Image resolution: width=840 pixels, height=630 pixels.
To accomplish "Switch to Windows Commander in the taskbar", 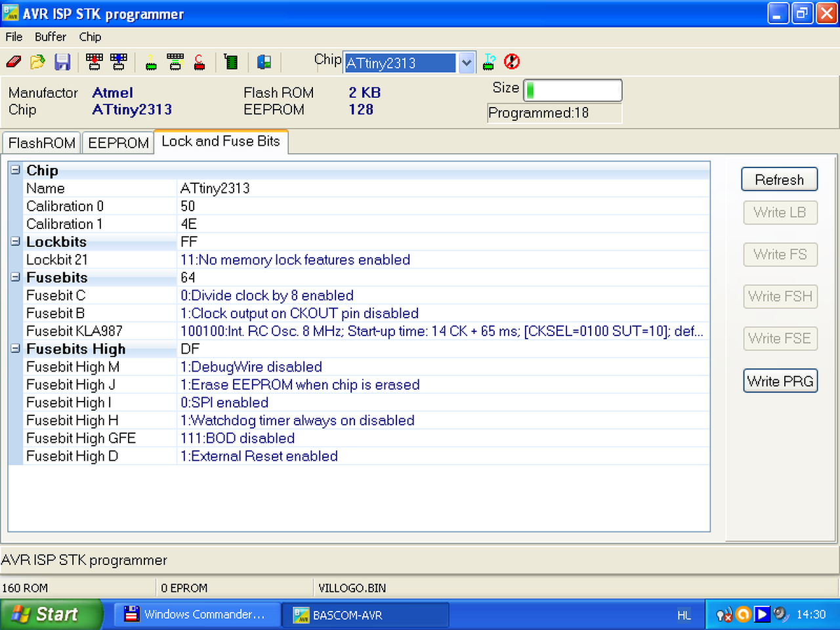I will click(x=198, y=615).
